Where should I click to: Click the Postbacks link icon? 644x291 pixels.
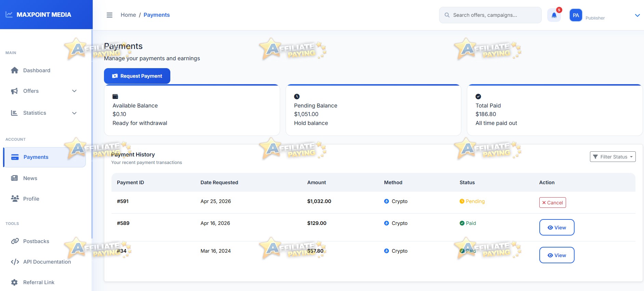pyautogui.click(x=15, y=241)
